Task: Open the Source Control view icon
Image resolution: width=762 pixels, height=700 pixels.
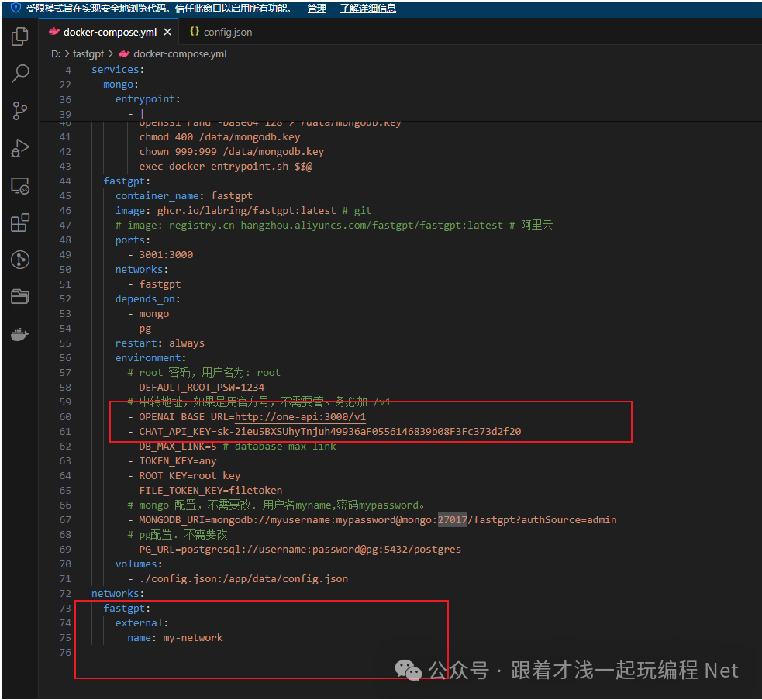Action: [20, 111]
